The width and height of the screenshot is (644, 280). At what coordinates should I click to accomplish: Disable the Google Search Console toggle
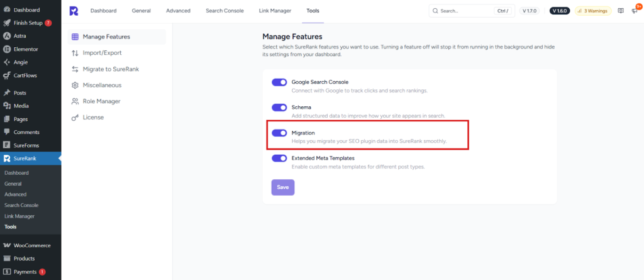pyautogui.click(x=279, y=82)
